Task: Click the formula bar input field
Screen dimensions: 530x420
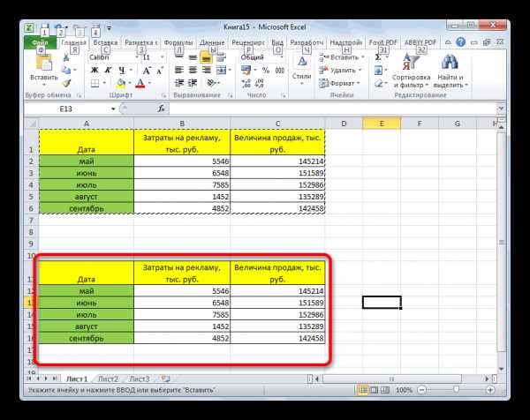Action: [x=333, y=109]
